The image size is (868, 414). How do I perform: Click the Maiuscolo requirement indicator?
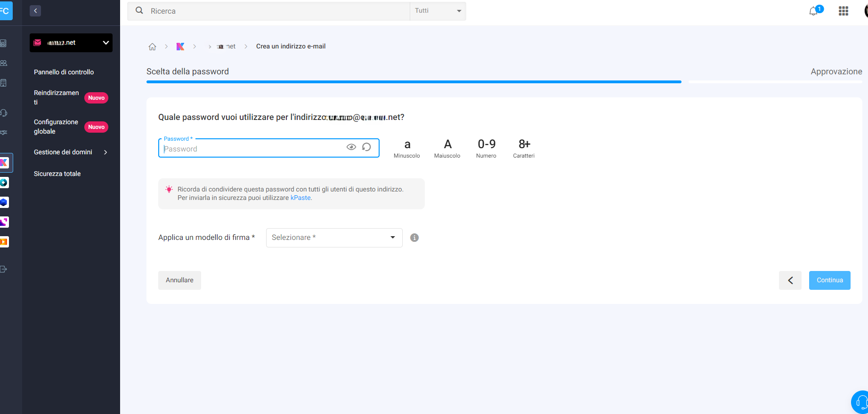[447, 148]
